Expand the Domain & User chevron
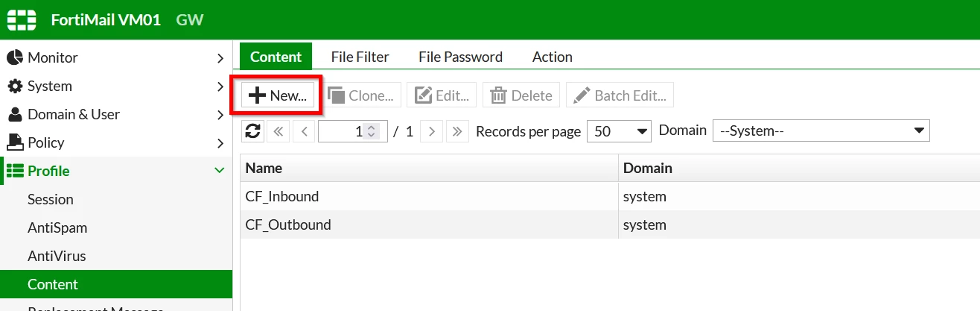Screen dimensions: 980x311 [220, 114]
